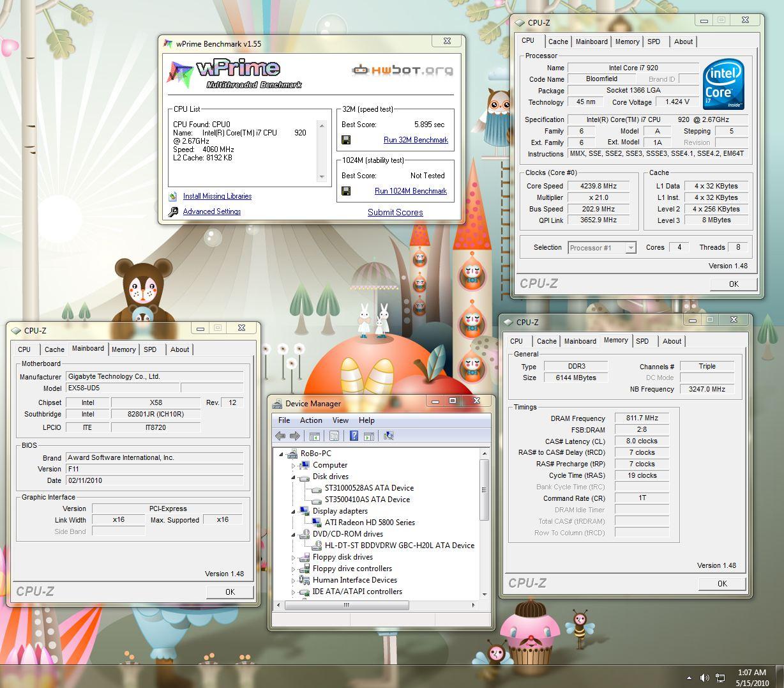
Task: Click the Run 32M Benchmark link
Action: coord(416,140)
